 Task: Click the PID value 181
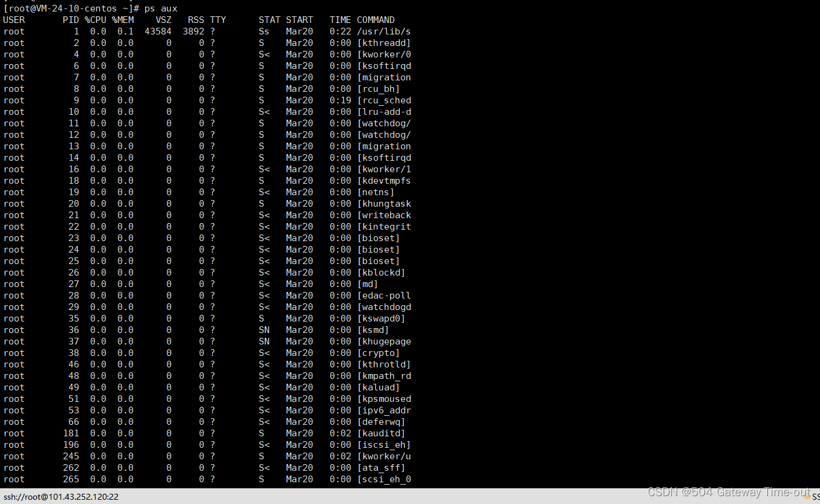[71, 433]
